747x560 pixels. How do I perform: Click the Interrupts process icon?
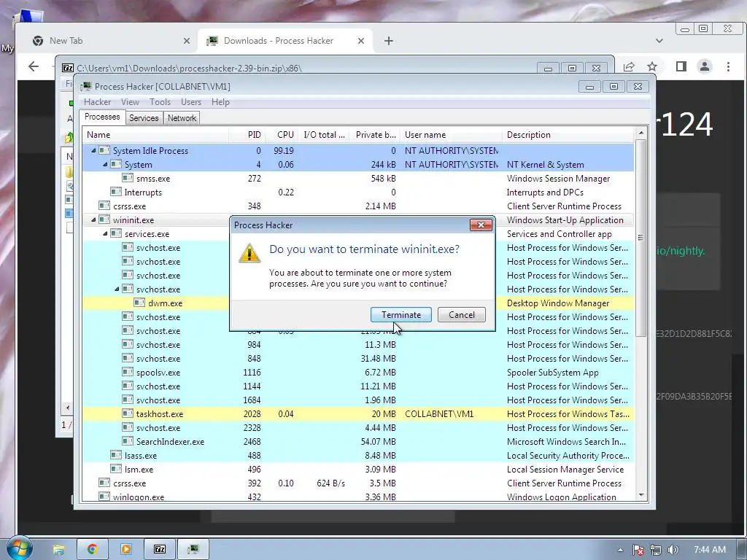pyautogui.click(x=116, y=192)
